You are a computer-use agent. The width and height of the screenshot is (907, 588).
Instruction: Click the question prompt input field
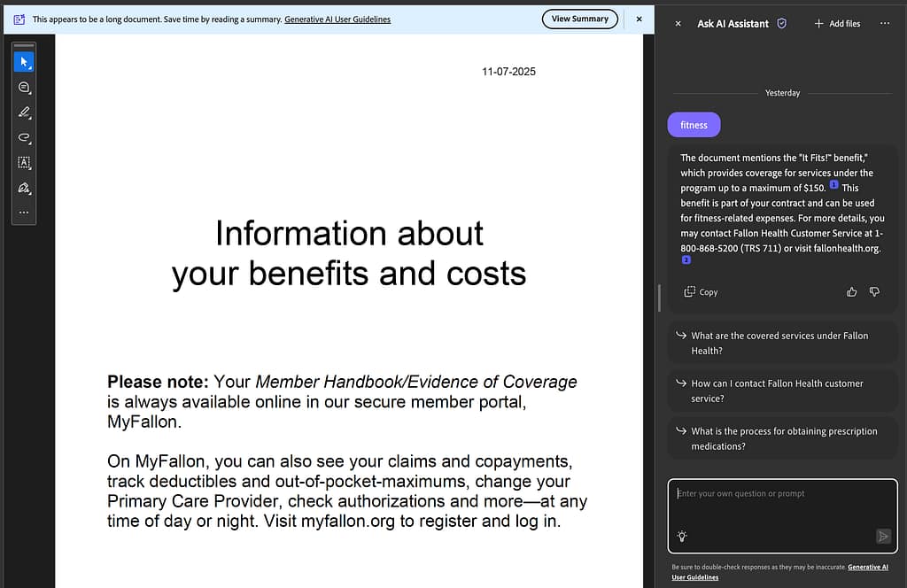point(781,509)
